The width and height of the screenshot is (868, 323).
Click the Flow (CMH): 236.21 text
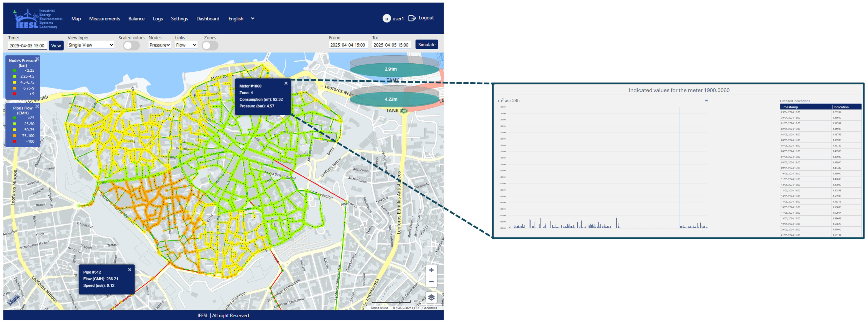101,279
